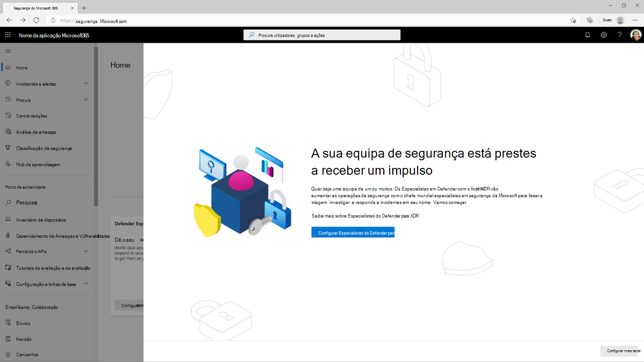
Task: Open Home in the navigation menu
Action: point(22,68)
